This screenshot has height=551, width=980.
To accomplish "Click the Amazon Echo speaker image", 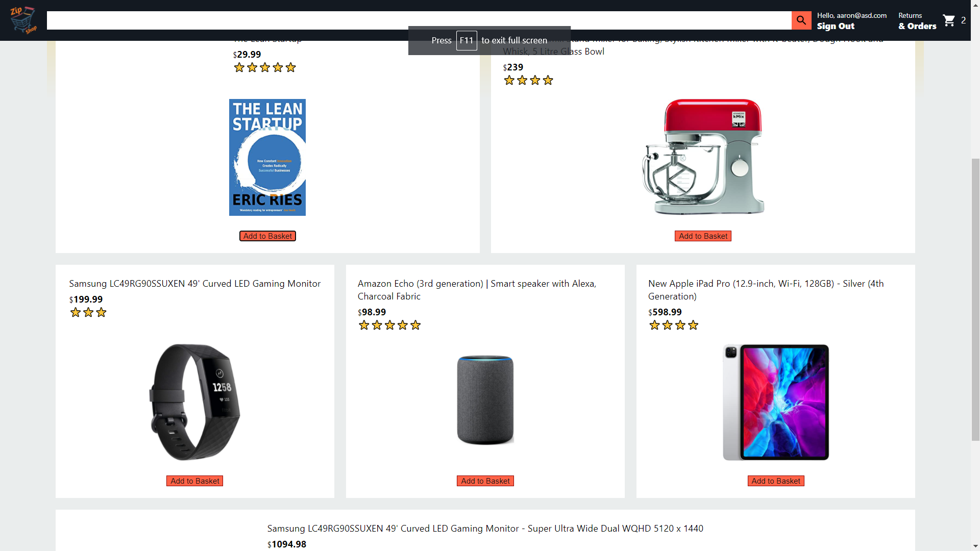I will [485, 400].
